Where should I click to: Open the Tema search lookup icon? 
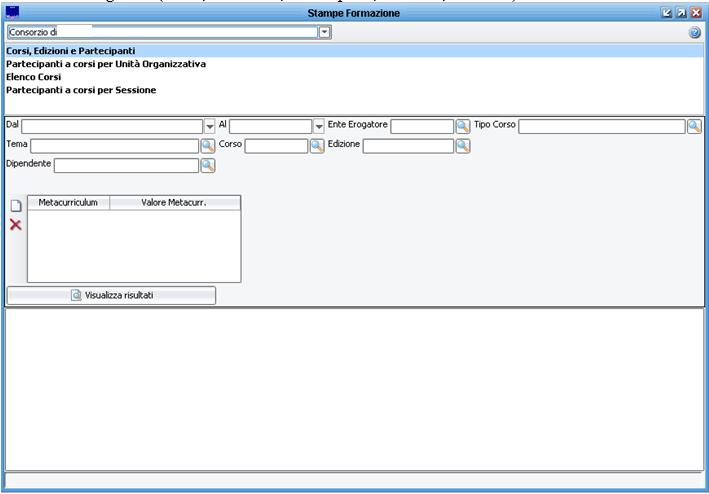pos(208,145)
